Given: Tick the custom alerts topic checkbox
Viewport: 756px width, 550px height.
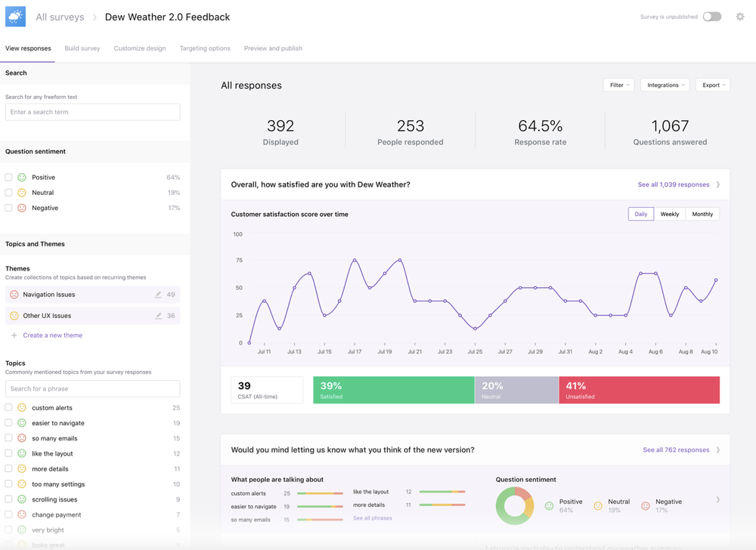Looking at the screenshot, I should pos(8,407).
